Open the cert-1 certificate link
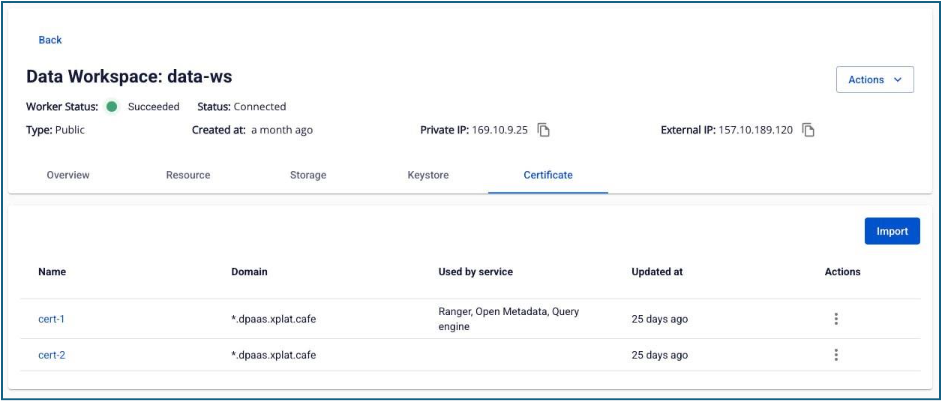This screenshot has width=942, height=402. pos(52,319)
